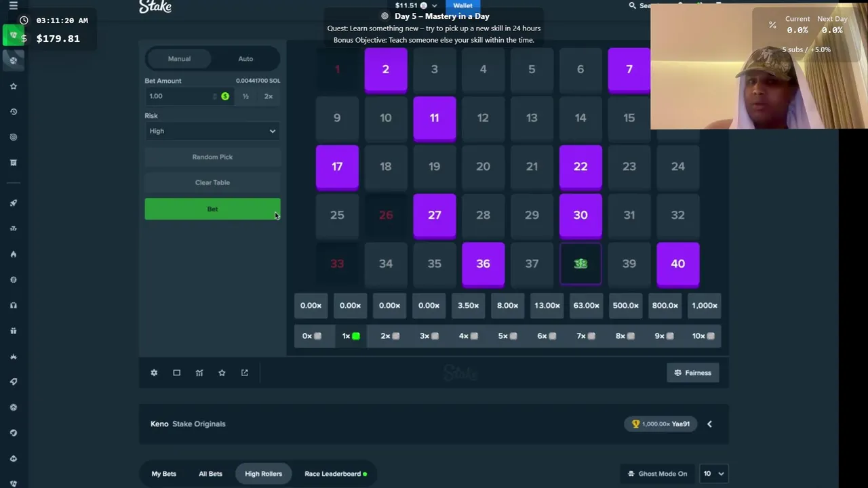This screenshot has height=488, width=868.
Task: Open the basketball sports icon in sidebar
Action: tap(13, 60)
